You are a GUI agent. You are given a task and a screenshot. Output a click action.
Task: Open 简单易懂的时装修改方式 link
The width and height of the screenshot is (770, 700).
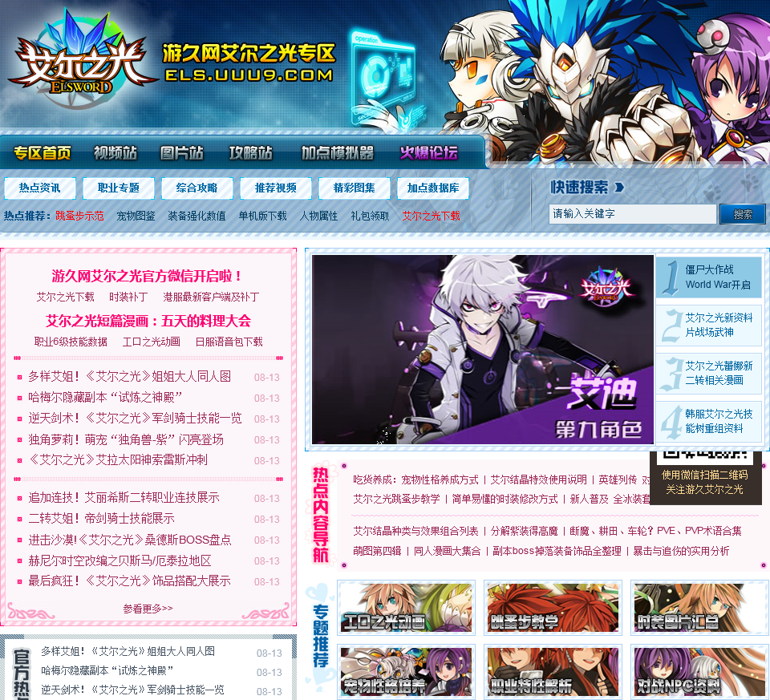(x=505, y=500)
